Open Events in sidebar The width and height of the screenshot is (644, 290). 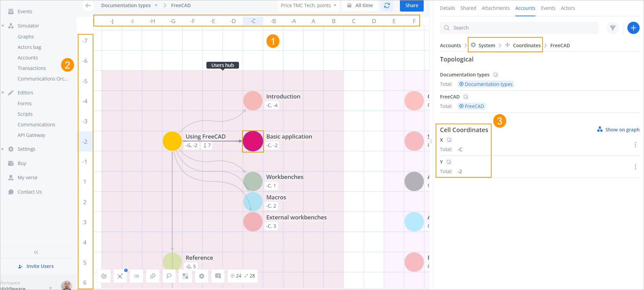(25, 12)
